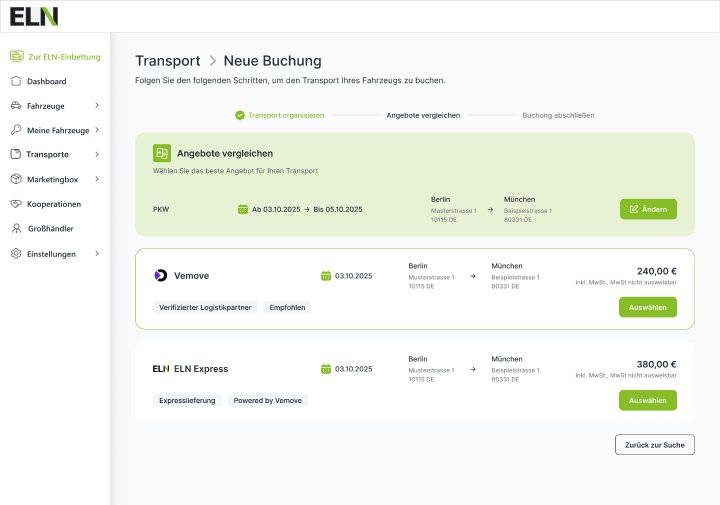Click Zurück zur Suche button
720x505 pixels.
(654, 444)
